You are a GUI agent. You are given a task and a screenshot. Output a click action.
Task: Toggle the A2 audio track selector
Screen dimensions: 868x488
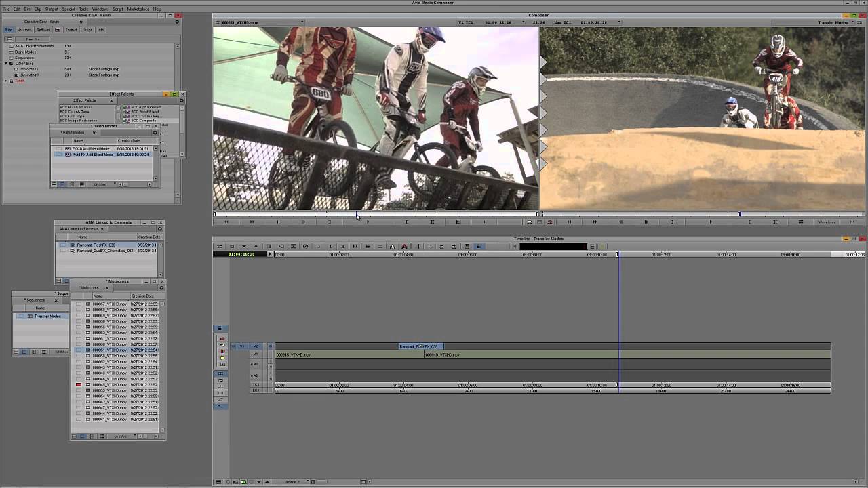255,375
